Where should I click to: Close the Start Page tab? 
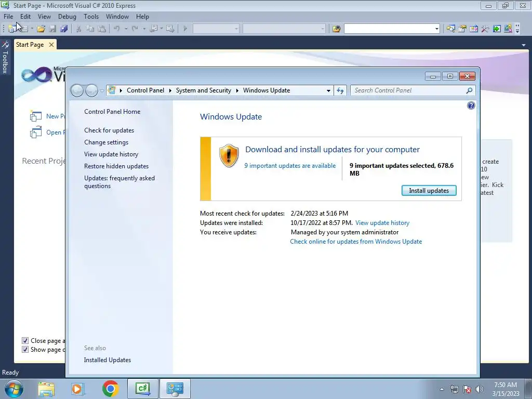point(51,45)
